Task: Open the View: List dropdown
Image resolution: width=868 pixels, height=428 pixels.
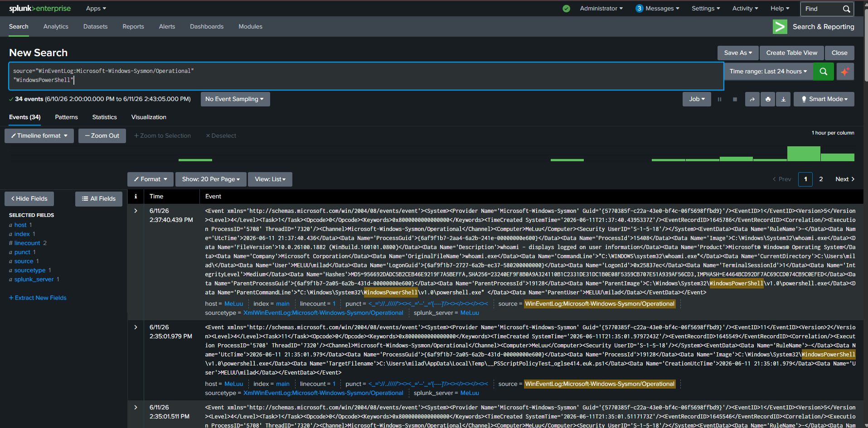Action: 270,179
